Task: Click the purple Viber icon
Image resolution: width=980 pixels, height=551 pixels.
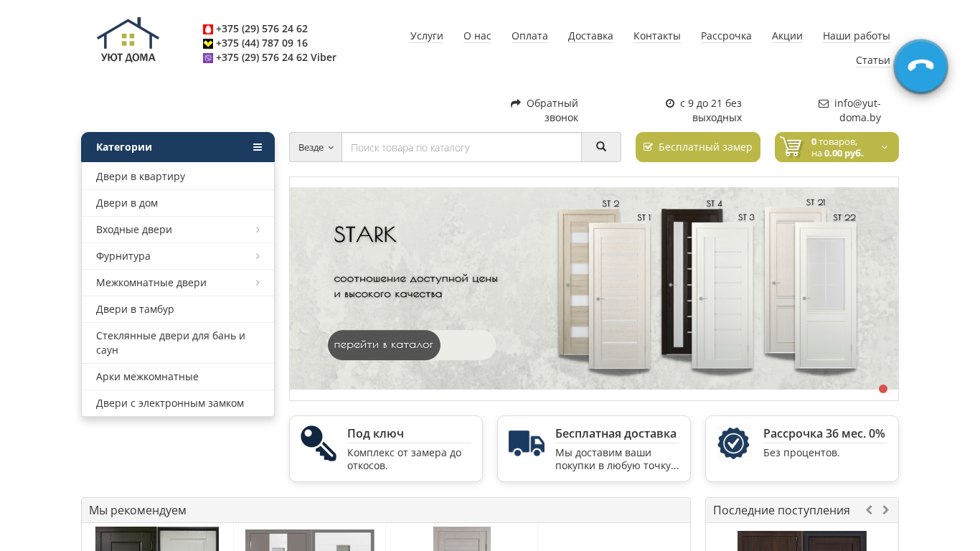Action: [208, 58]
